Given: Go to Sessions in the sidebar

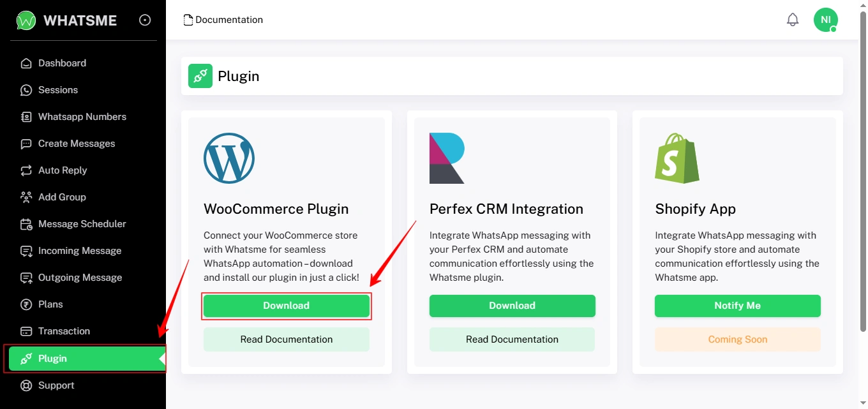Looking at the screenshot, I should coord(57,90).
